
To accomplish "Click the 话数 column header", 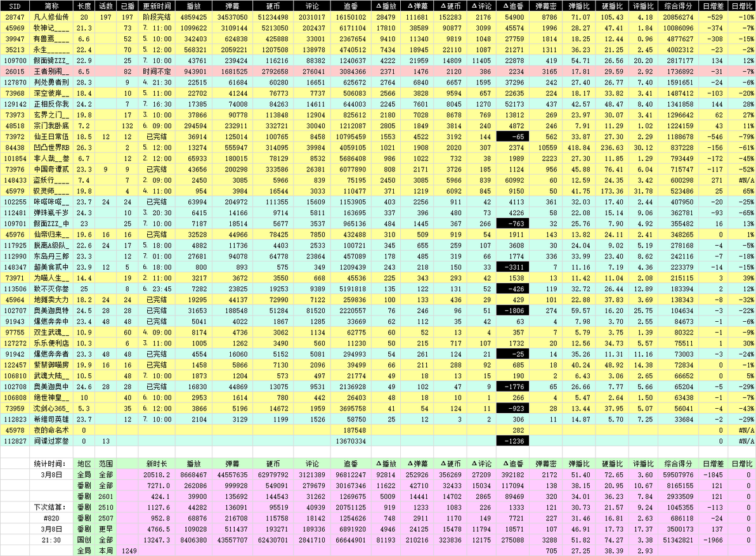I will (105, 6).
